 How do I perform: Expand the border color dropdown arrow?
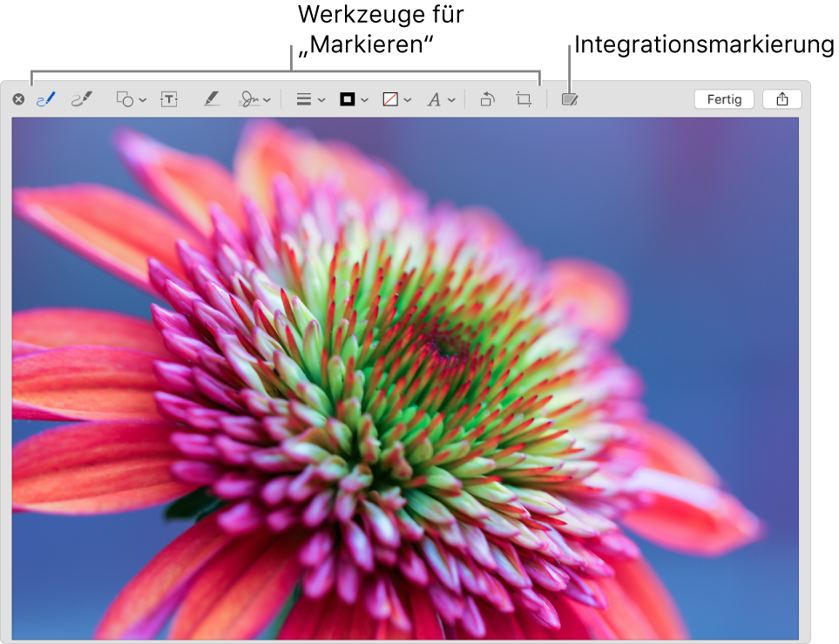[x=364, y=100]
